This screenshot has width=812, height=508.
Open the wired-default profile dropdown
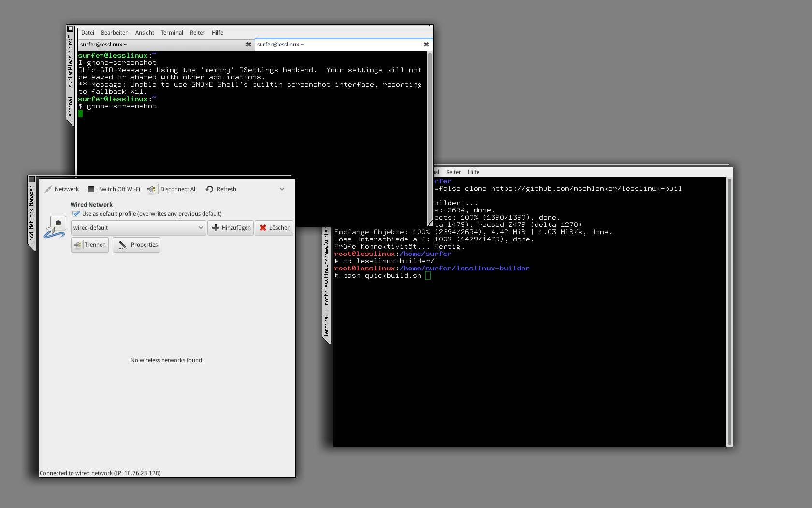pos(138,228)
